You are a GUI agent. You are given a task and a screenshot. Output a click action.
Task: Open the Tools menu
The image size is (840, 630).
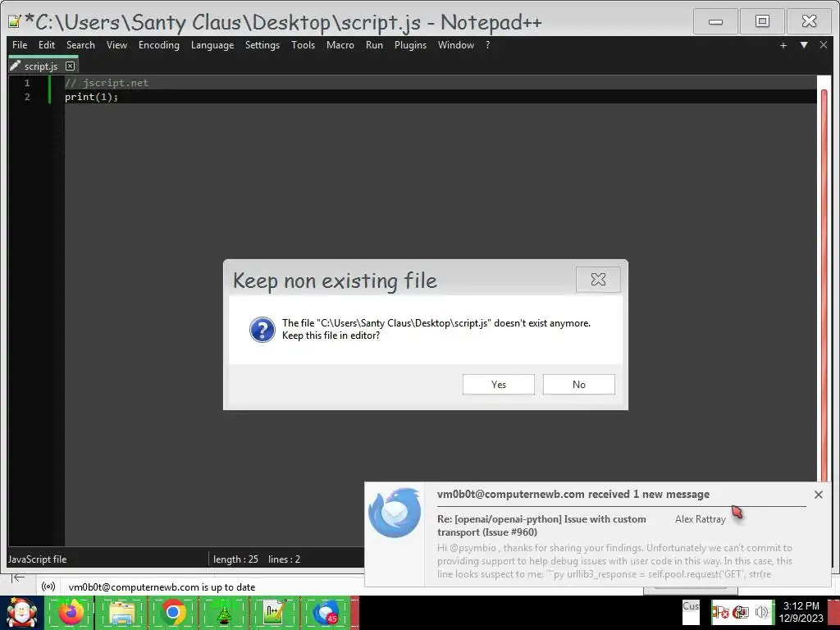click(304, 45)
